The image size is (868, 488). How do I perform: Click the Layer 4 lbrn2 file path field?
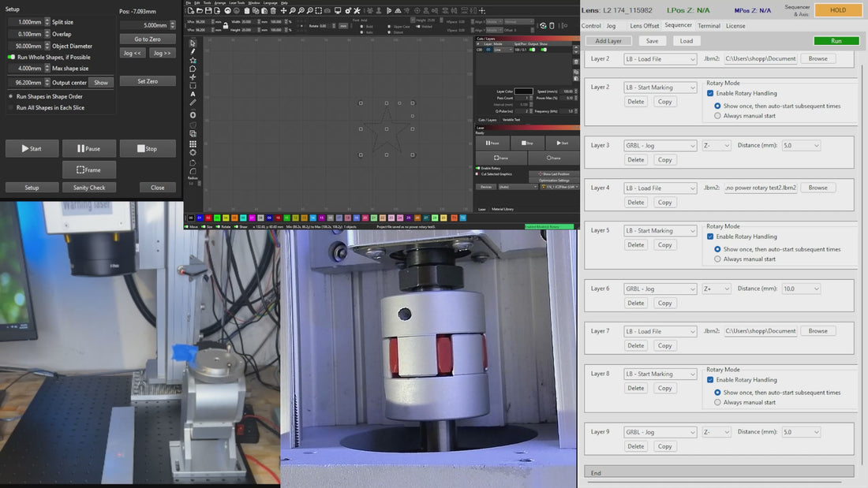761,188
